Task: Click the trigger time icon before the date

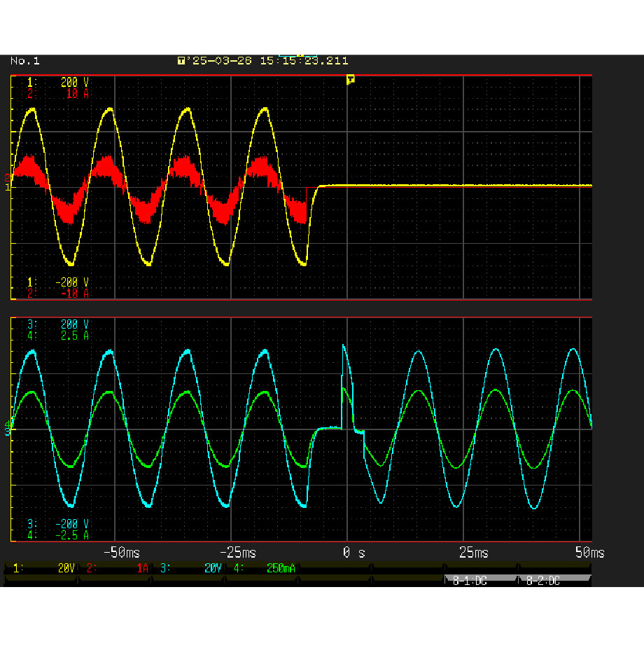Action: coord(181,61)
